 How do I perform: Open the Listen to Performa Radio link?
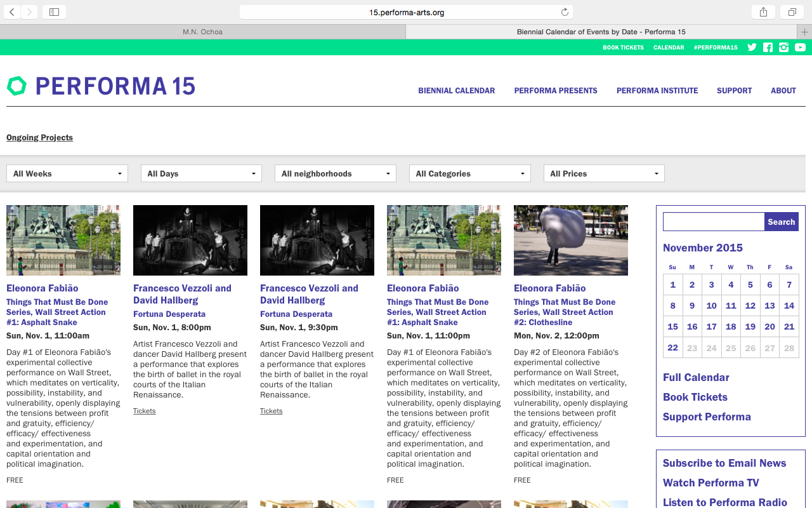[x=725, y=502]
